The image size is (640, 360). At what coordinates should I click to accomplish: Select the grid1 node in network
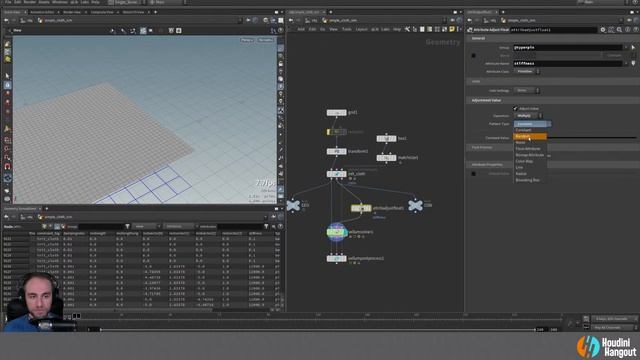click(336, 113)
